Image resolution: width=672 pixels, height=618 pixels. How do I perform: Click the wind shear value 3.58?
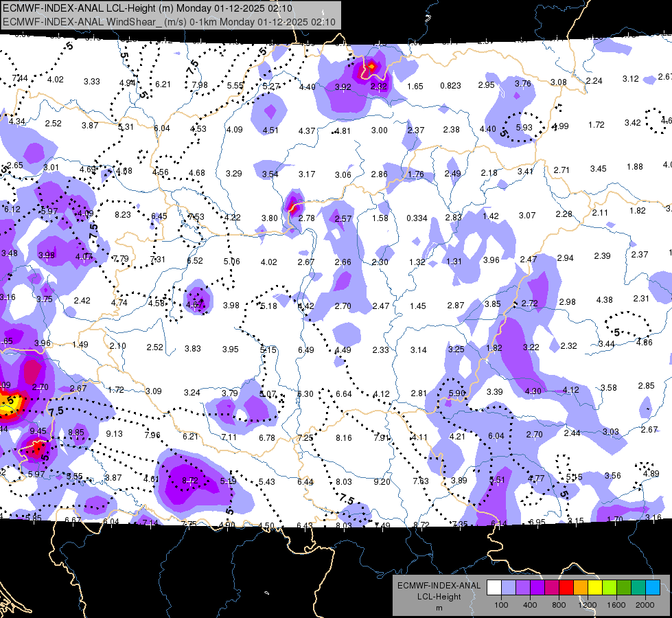click(609, 388)
